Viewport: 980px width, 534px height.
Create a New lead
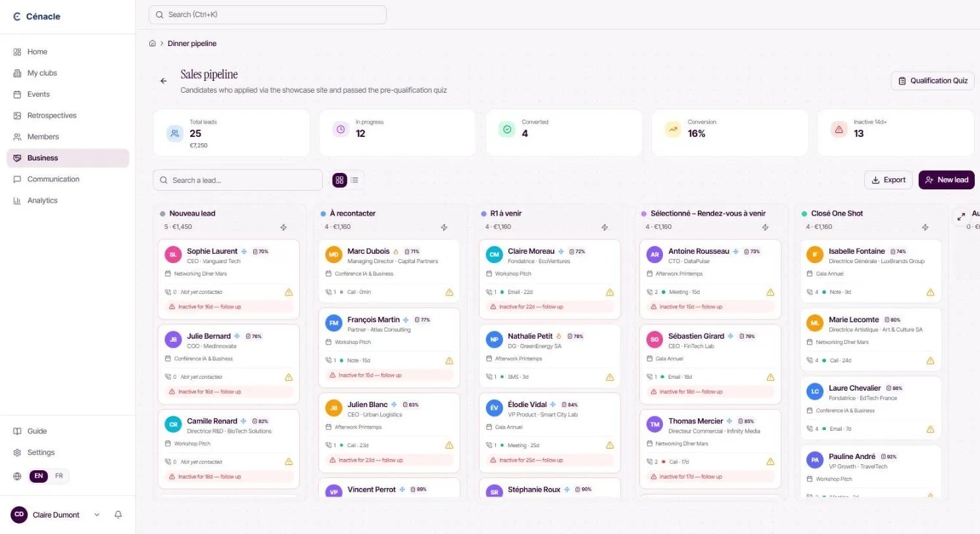coord(946,180)
